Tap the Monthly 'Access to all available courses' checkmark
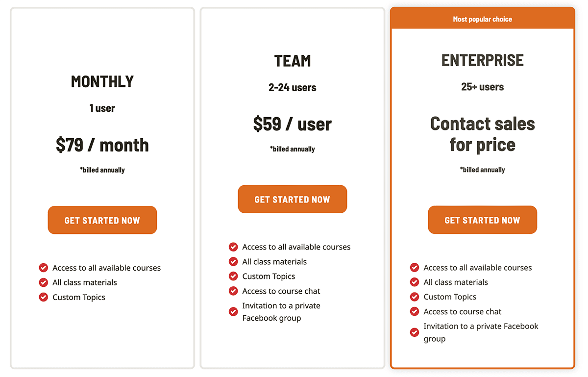The height and width of the screenshot is (377, 588). click(x=44, y=268)
